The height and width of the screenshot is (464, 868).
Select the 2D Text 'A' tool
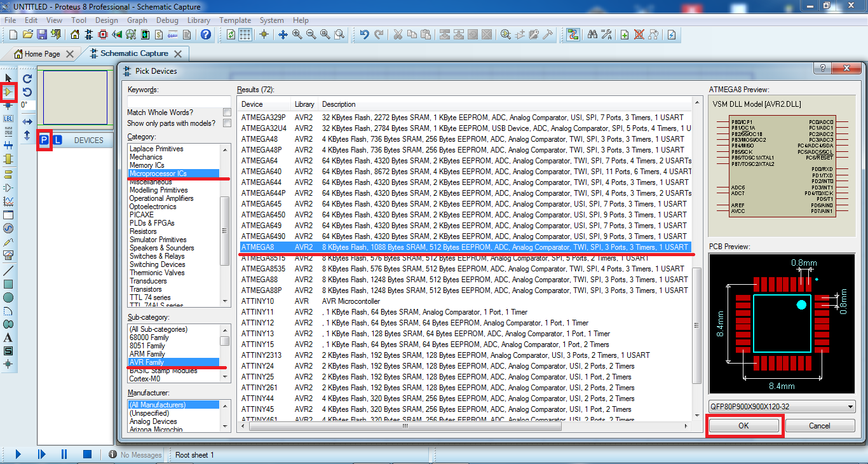[x=8, y=338]
